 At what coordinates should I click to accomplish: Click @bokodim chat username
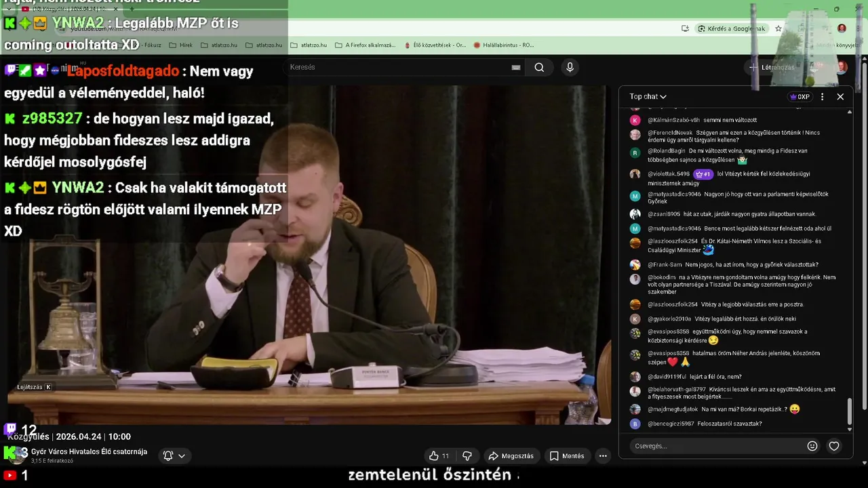point(661,277)
